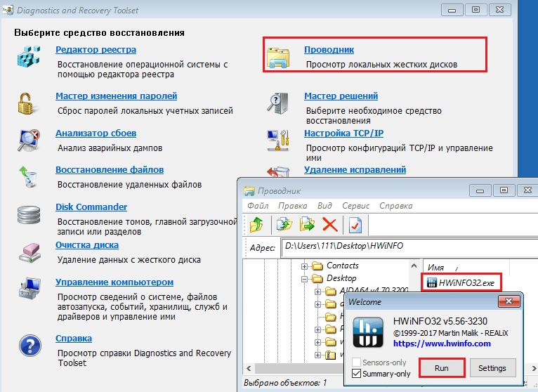Open the Вид menu
538x392 pixels.
pyautogui.click(x=324, y=206)
